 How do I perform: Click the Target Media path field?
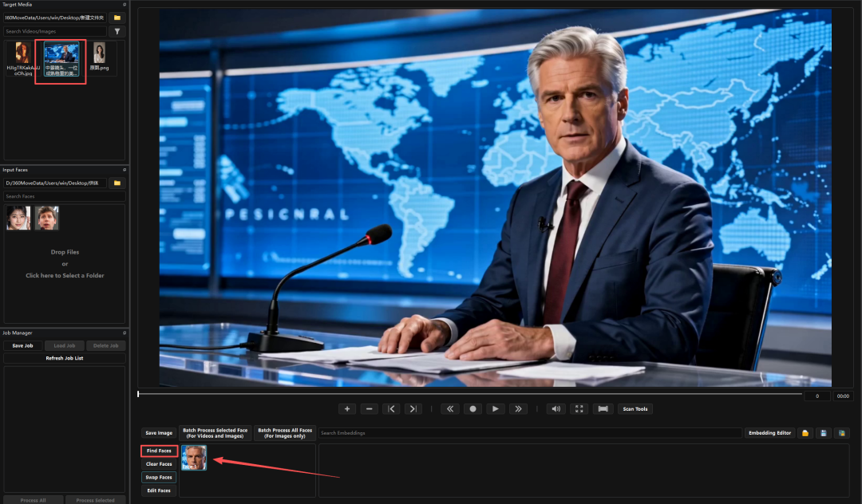55,18
